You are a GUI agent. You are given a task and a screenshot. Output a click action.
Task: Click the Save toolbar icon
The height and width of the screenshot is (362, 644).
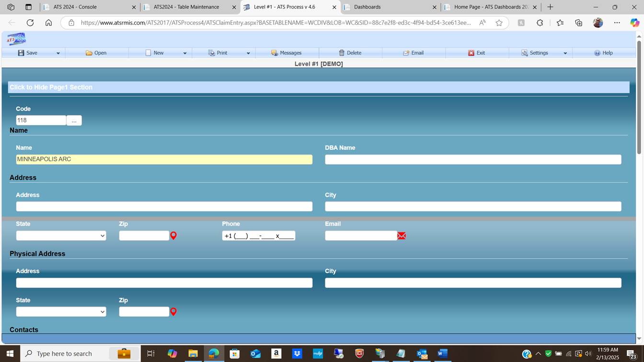(x=21, y=53)
